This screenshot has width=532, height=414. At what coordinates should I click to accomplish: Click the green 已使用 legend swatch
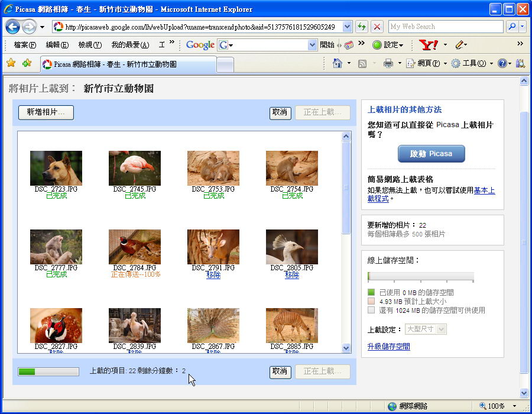tap(371, 292)
